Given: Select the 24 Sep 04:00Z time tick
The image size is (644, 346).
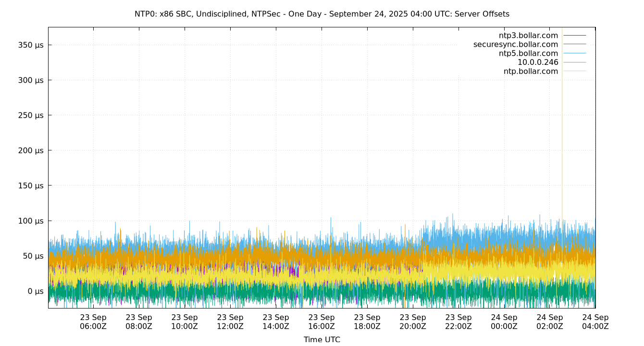Looking at the screenshot, I should tap(595, 322).
